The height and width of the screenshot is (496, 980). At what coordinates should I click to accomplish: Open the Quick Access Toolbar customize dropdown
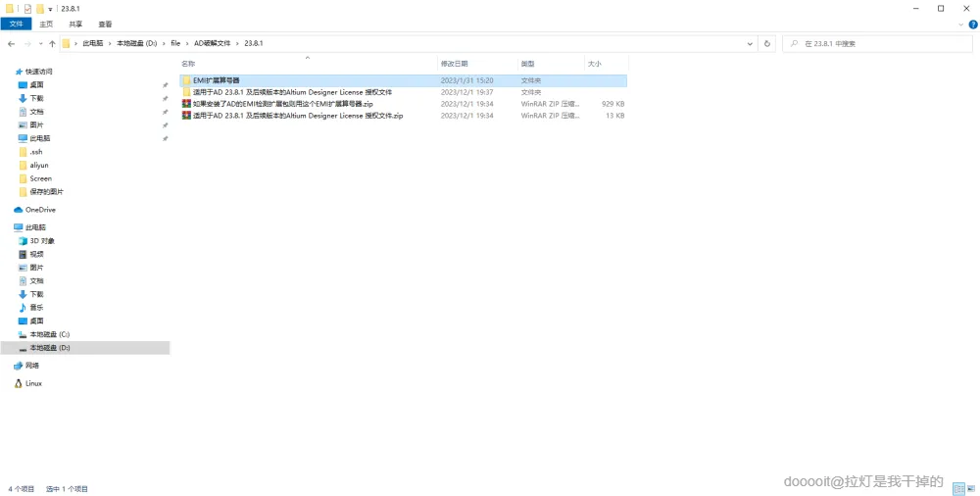coord(50,10)
